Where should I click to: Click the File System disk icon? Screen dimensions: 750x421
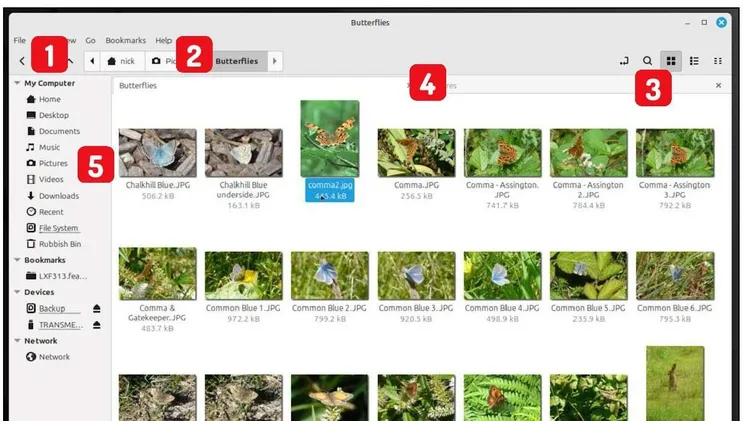tap(31, 228)
